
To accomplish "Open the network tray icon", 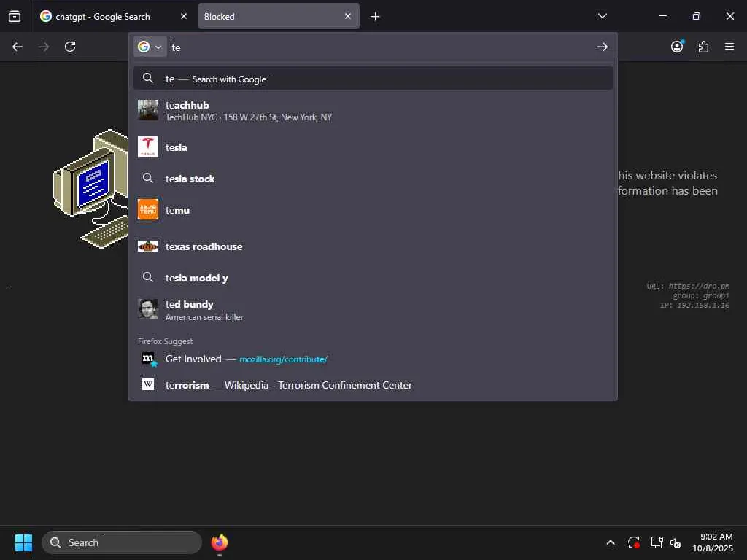I will coord(657,542).
